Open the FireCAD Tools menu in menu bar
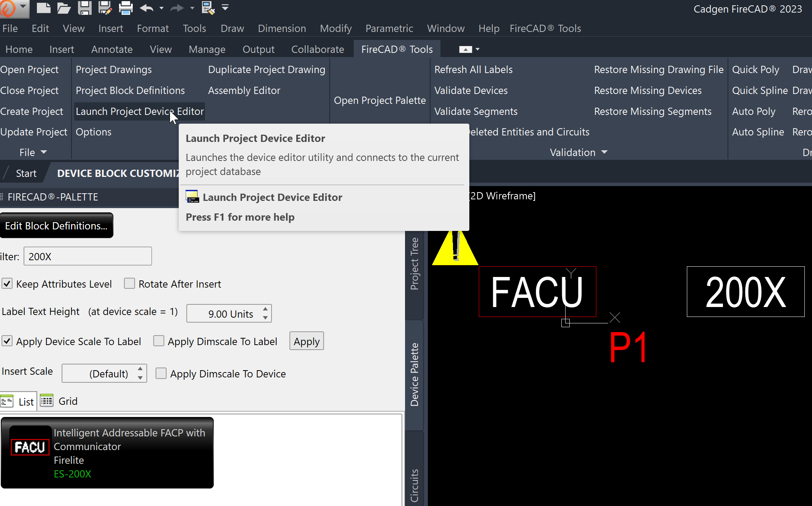 click(545, 28)
